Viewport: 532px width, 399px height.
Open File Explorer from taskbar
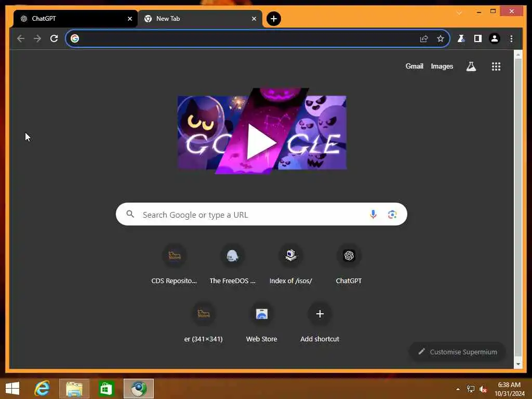coord(74,389)
